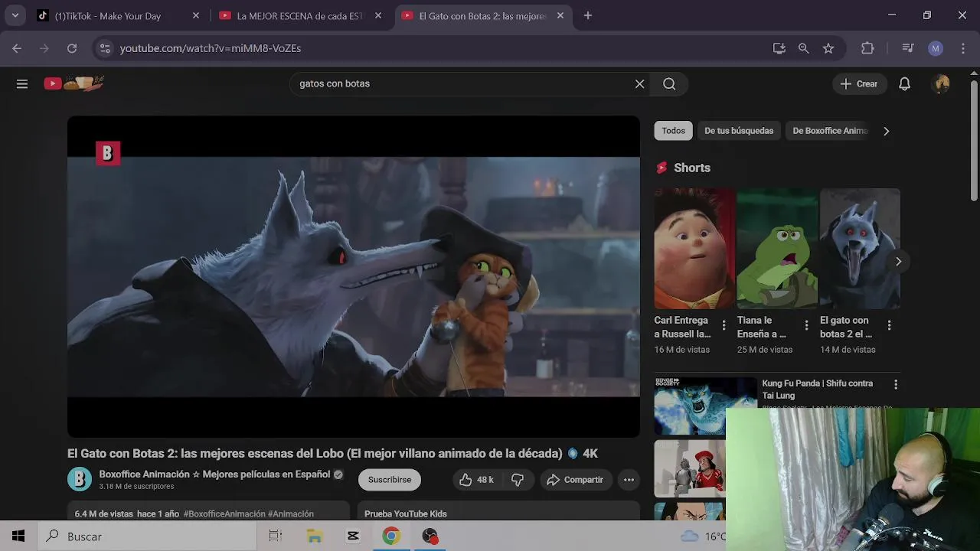Image resolution: width=980 pixels, height=551 pixels.
Task: Go to the YouTube home logo
Action: pyautogui.click(x=73, y=83)
